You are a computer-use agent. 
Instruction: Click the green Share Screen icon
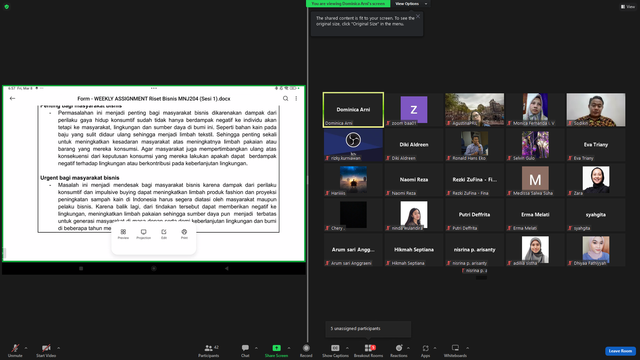[276, 348]
